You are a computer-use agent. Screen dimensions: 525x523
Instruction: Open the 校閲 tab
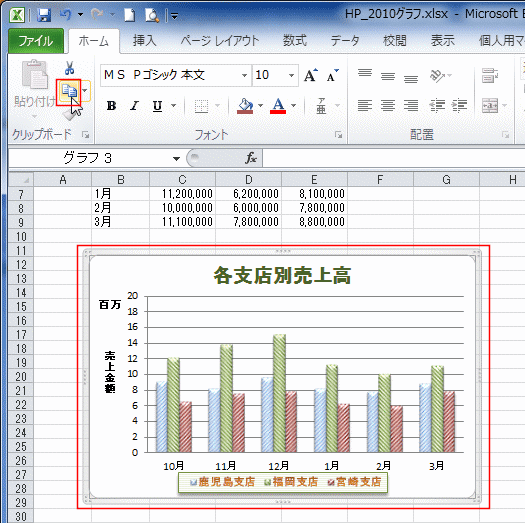(x=395, y=41)
